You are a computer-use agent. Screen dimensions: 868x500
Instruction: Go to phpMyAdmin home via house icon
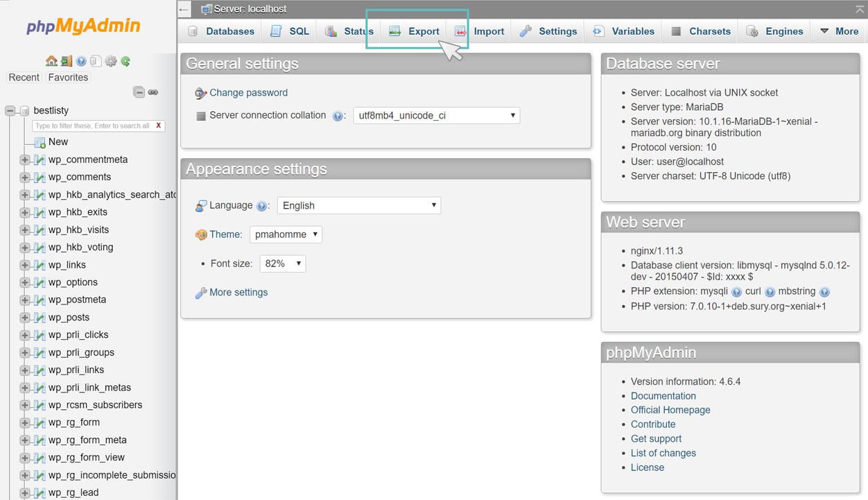click(x=51, y=61)
